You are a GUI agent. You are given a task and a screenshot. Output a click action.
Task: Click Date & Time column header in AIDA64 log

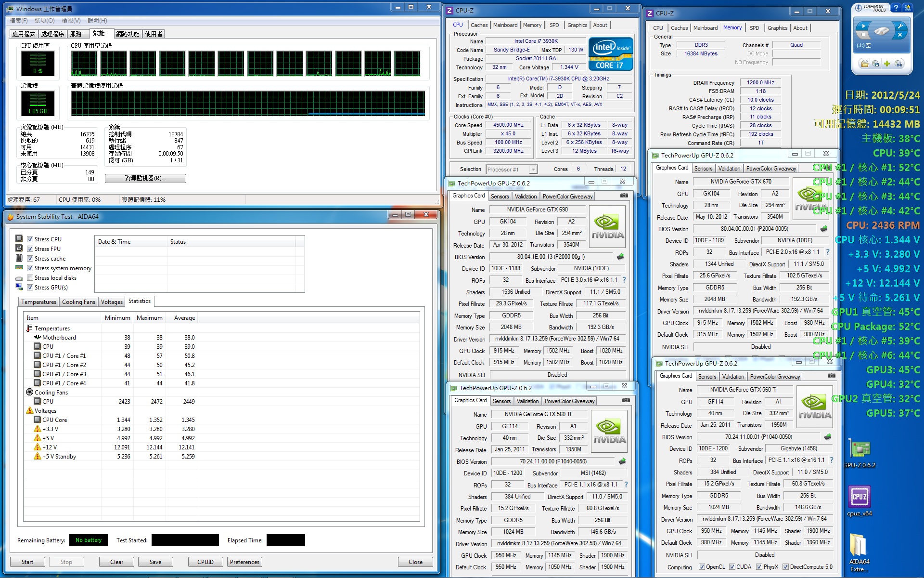point(131,241)
